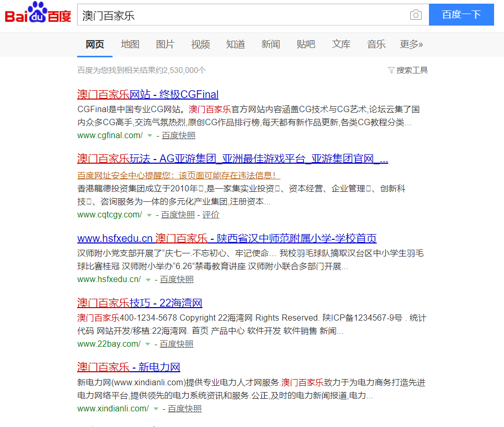This screenshot has width=504, height=427.
Task: Open the 百度网址安全中心提醒 warning link
Action: pos(179,175)
